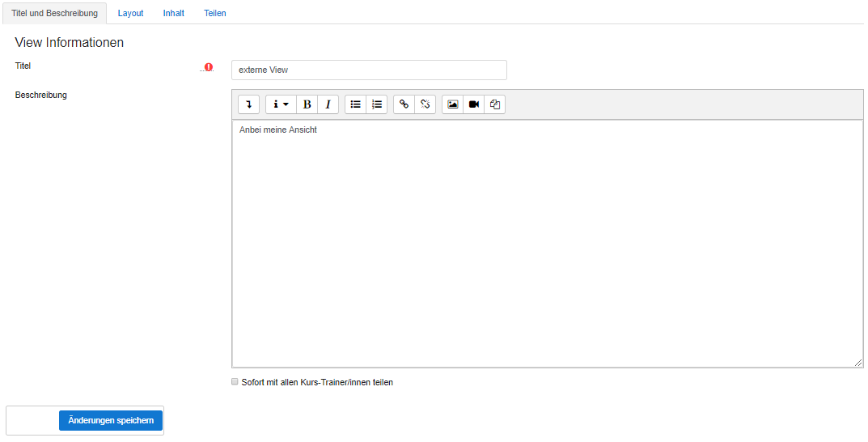
Task: Click the editor resize handle corner
Action: tap(858, 362)
